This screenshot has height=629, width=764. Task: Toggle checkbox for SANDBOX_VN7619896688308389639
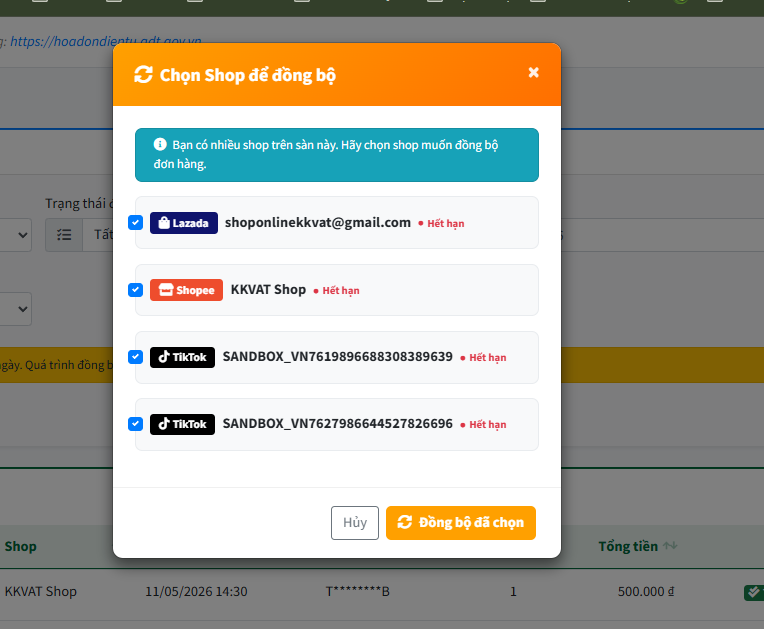[x=135, y=357]
